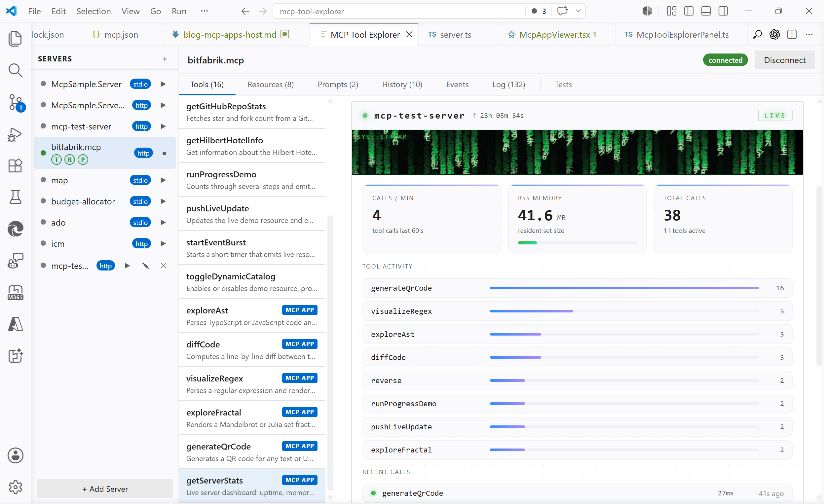Add a server with the plus icon beside SERVERS
Screen dimensions: 824x504
[x=165, y=59]
